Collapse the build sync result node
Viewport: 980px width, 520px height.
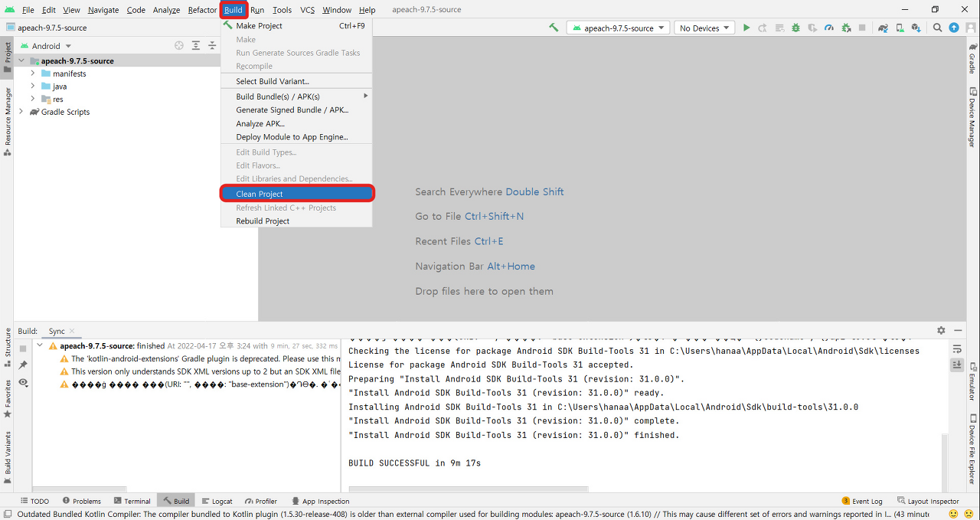40,345
